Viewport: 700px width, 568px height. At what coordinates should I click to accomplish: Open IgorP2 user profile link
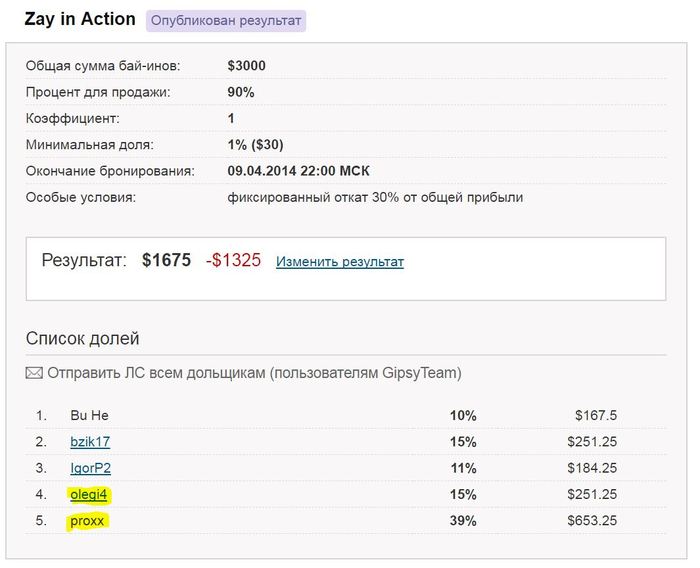pyautogui.click(x=91, y=468)
